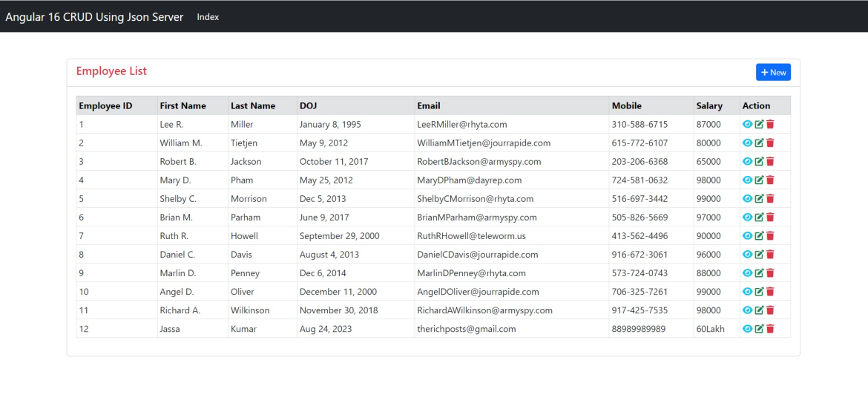Delete Jassa Kumar's employee row
The width and height of the screenshot is (868, 415).
coord(770,329)
